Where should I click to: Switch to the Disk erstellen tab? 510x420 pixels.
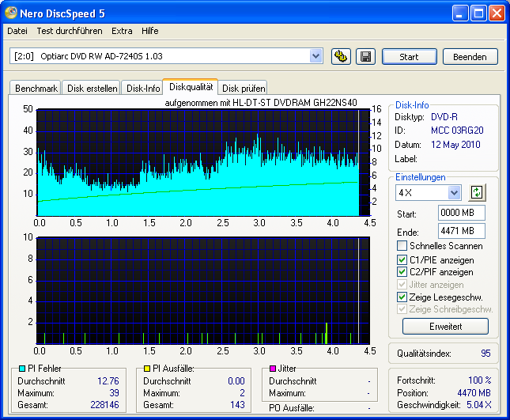(x=92, y=88)
